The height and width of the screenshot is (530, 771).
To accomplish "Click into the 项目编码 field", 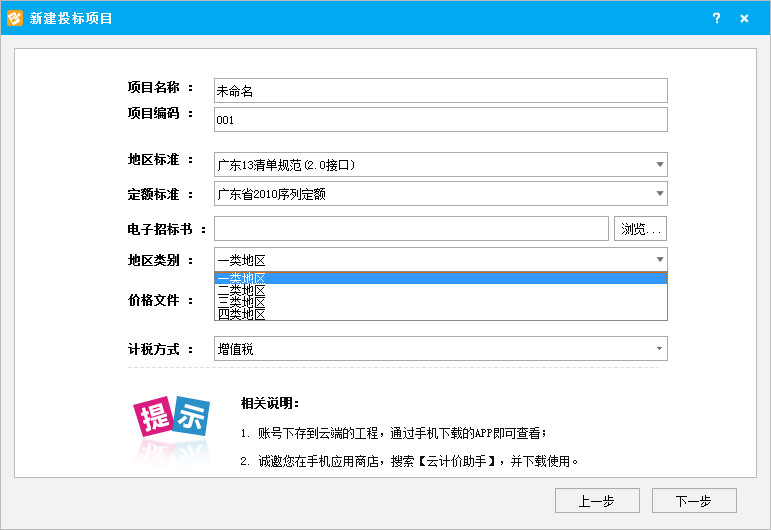I will tap(440, 120).
